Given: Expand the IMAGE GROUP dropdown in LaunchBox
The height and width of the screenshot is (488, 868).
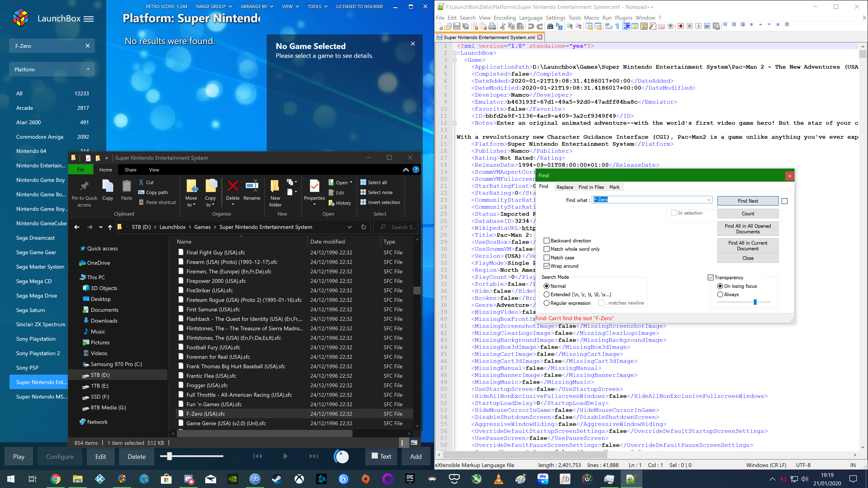Looking at the screenshot, I should (x=214, y=6).
